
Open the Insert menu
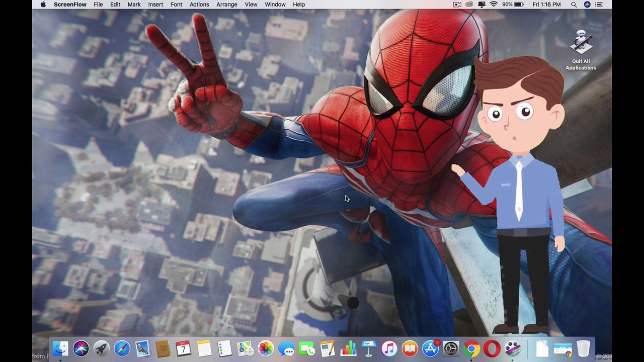click(x=155, y=5)
